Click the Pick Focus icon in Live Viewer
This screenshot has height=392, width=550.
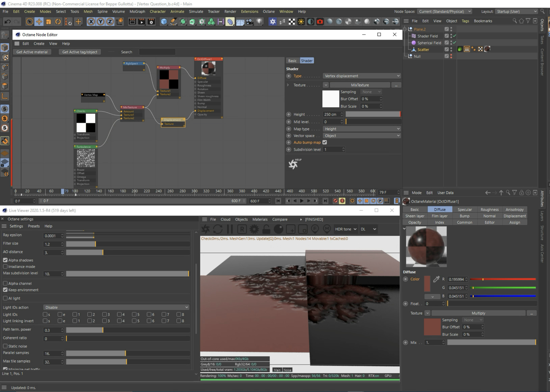coord(315,229)
